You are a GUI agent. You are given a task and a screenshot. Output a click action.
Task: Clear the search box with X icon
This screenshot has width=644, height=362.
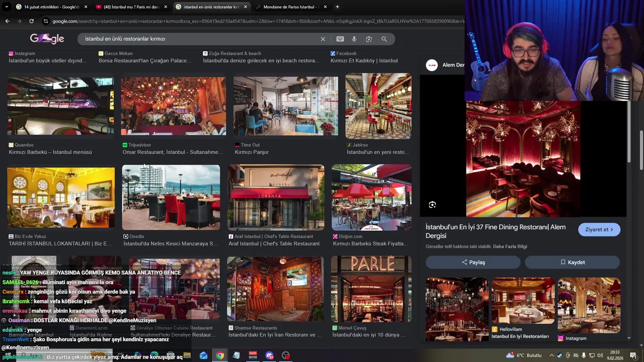[x=323, y=39]
